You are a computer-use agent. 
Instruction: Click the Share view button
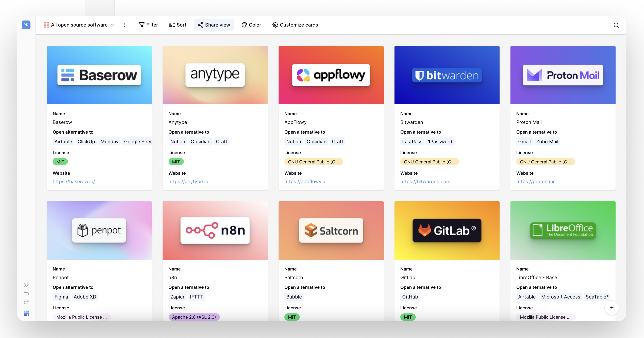point(214,25)
